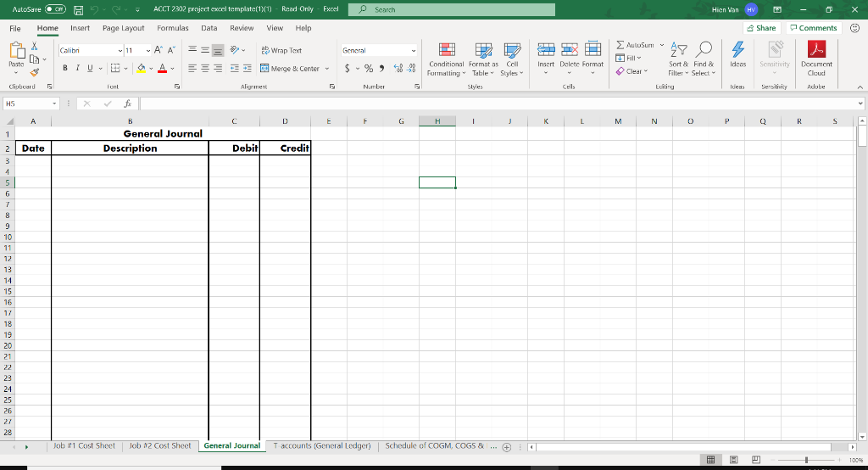The image size is (868, 470).
Task: Toggle the AutoSave switch
Action: (55, 9)
